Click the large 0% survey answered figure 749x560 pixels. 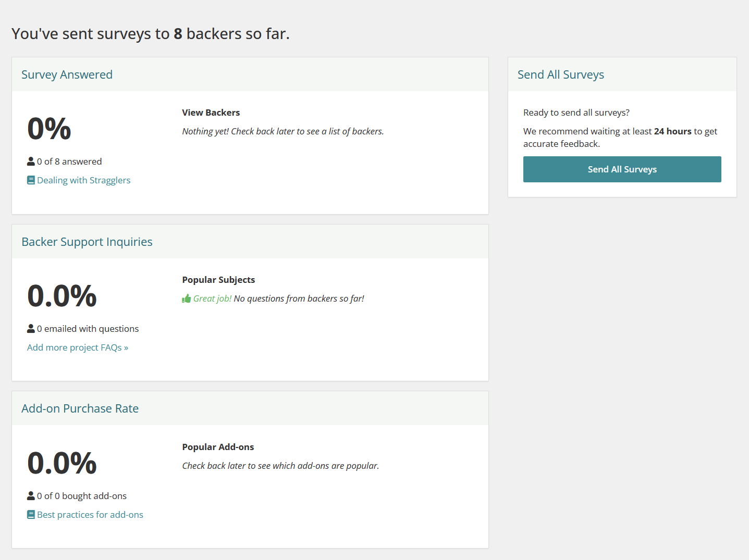(49, 129)
